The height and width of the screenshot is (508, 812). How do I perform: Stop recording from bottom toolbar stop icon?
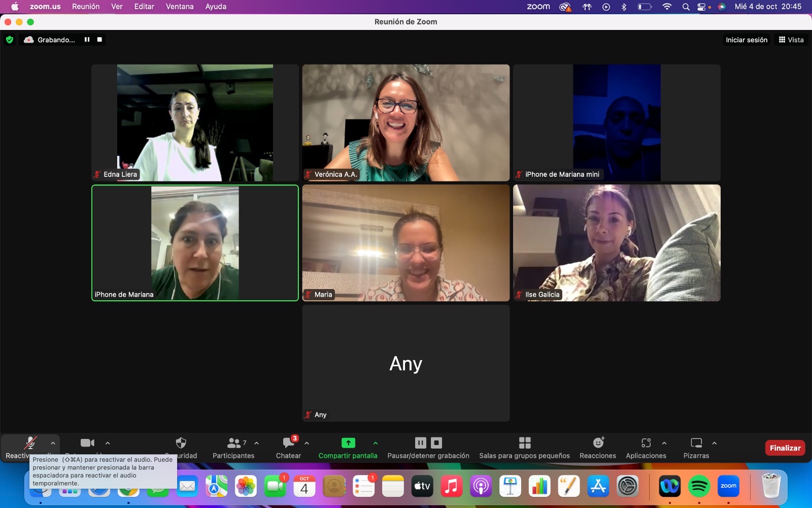[x=436, y=442]
